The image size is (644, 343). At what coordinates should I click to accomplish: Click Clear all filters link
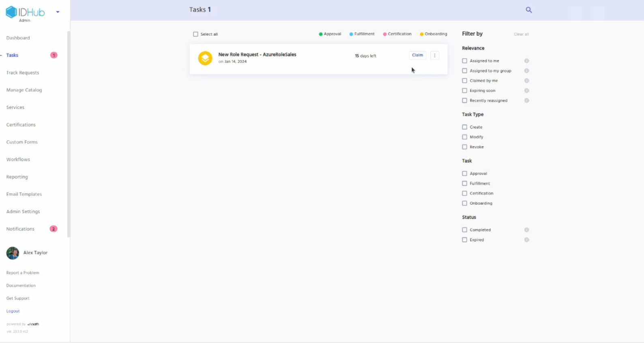[521, 34]
